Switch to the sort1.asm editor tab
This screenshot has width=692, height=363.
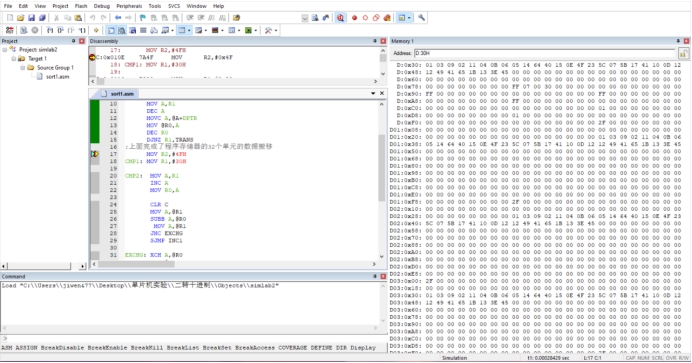(x=118, y=94)
